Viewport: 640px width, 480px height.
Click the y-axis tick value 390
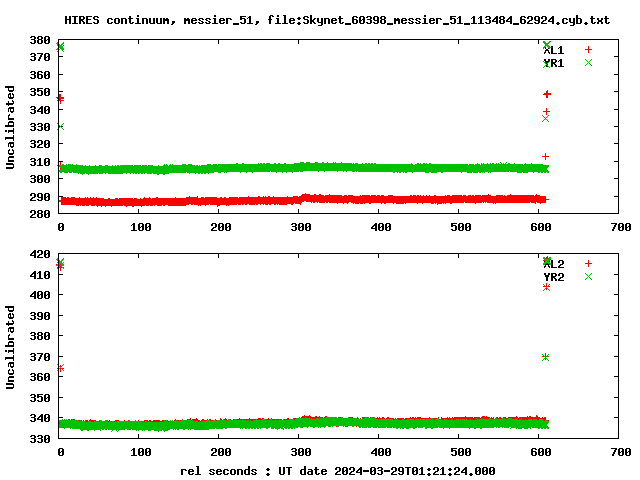click(40, 316)
